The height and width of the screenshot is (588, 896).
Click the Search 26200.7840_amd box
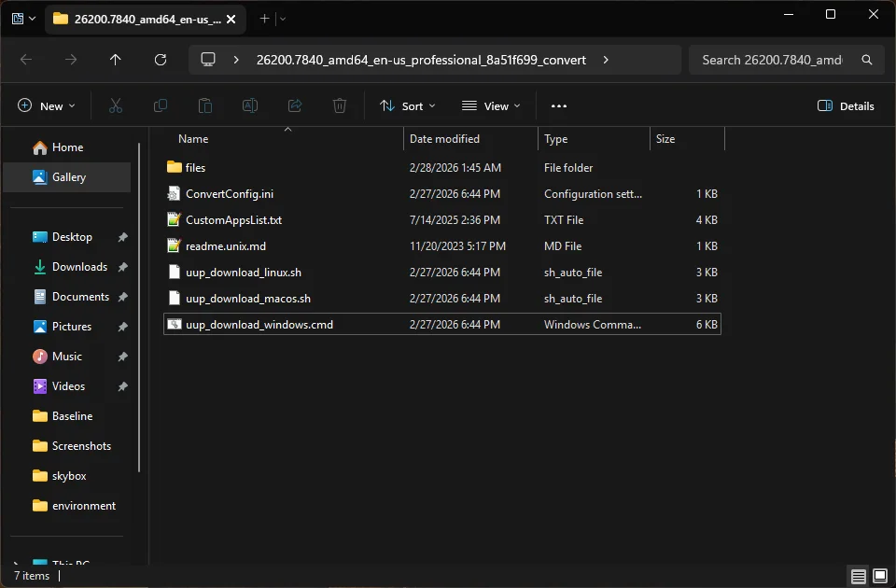tap(788, 60)
